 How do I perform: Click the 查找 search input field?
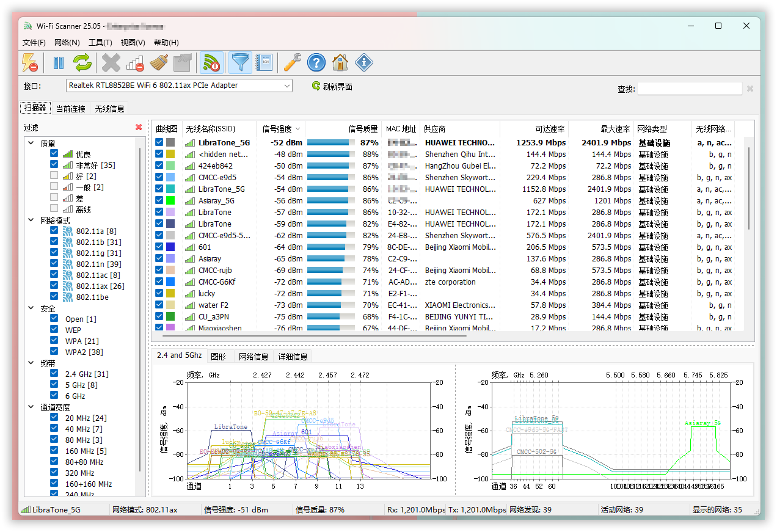tap(689, 89)
